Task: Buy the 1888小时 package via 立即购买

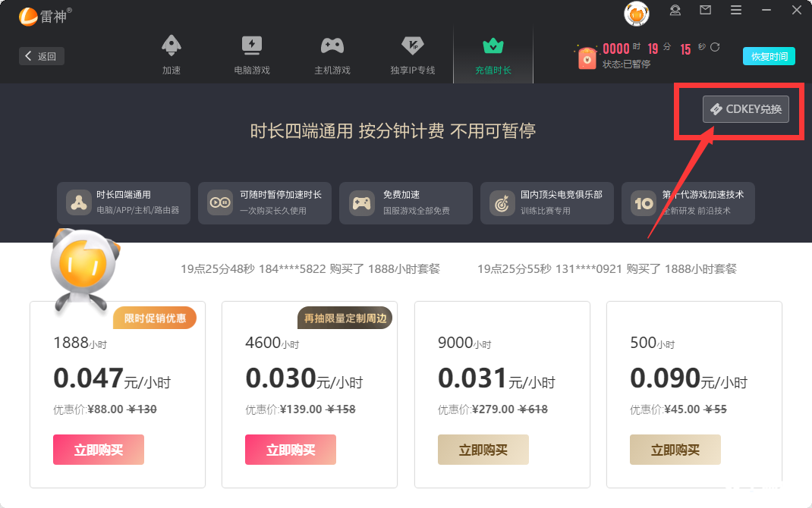Action: [98, 450]
